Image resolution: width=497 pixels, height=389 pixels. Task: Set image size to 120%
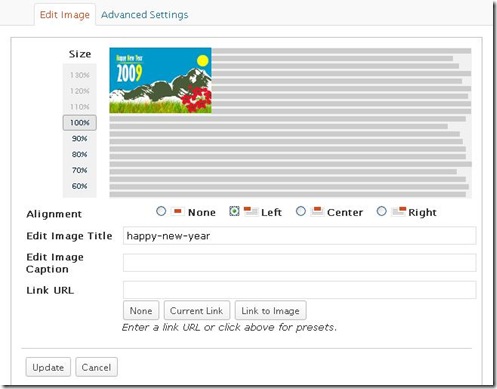80,91
